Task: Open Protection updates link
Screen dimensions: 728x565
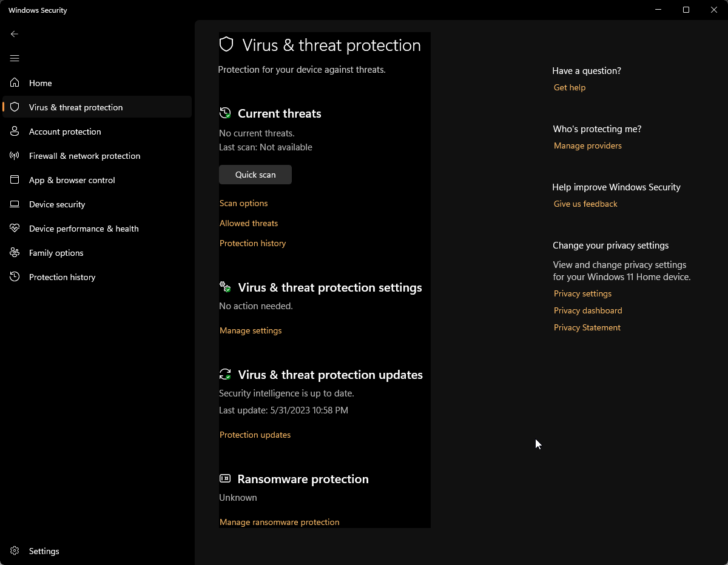Action: point(255,435)
